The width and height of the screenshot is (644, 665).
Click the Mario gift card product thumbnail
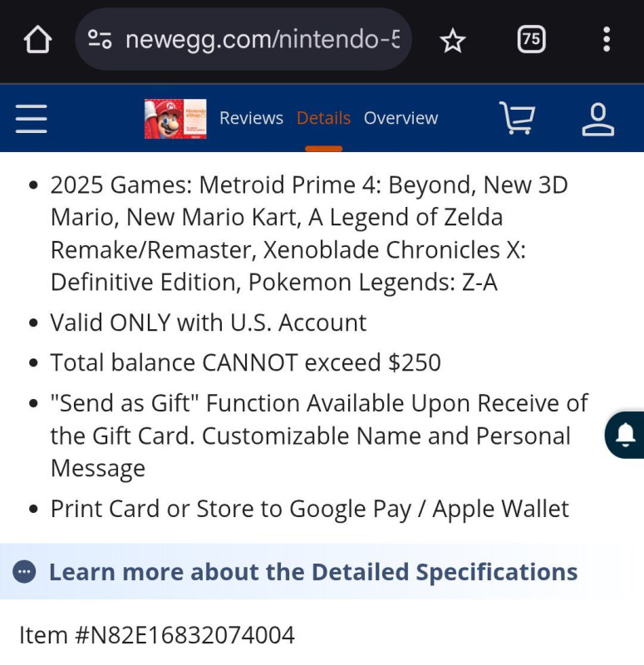(175, 118)
